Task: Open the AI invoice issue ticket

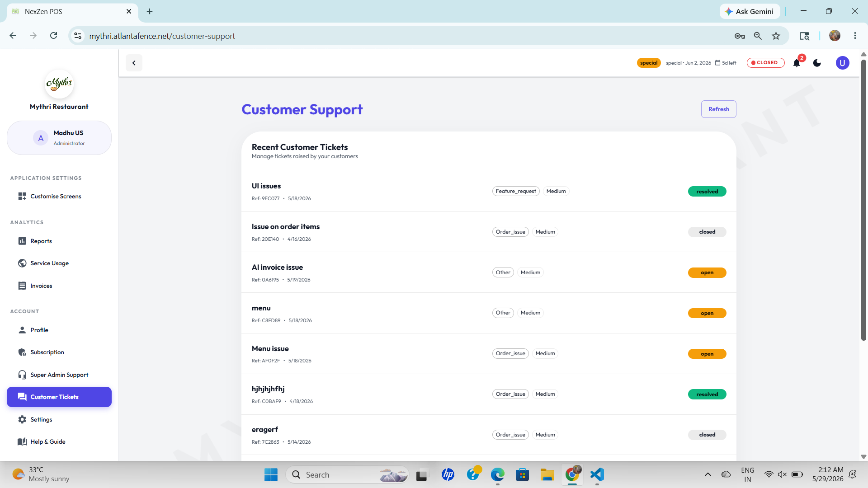Action: point(489,273)
